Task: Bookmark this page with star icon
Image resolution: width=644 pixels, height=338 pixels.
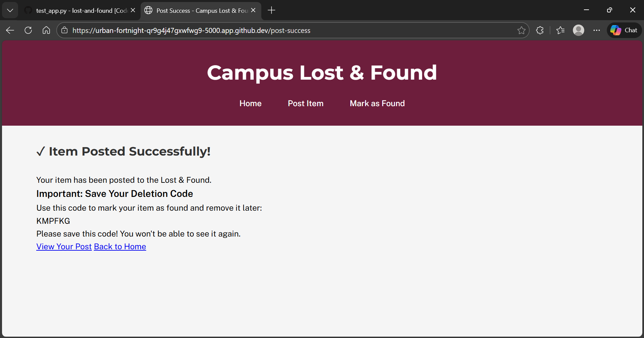Action: click(521, 30)
